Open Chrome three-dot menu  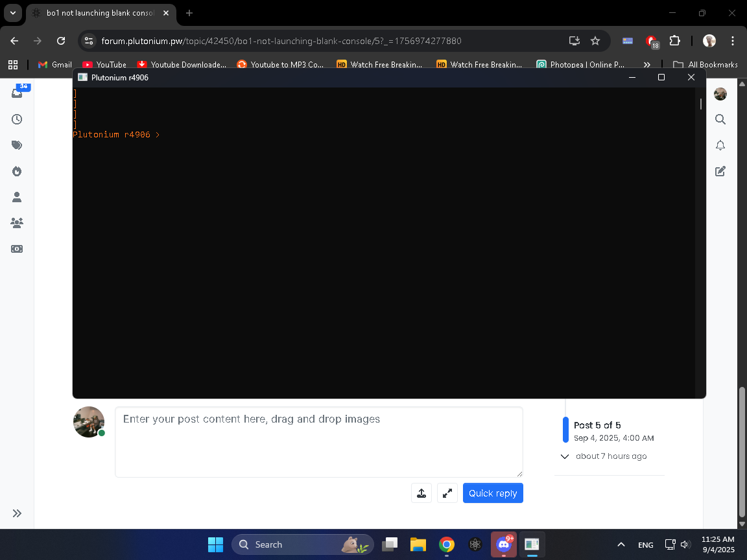(x=733, y=41)
